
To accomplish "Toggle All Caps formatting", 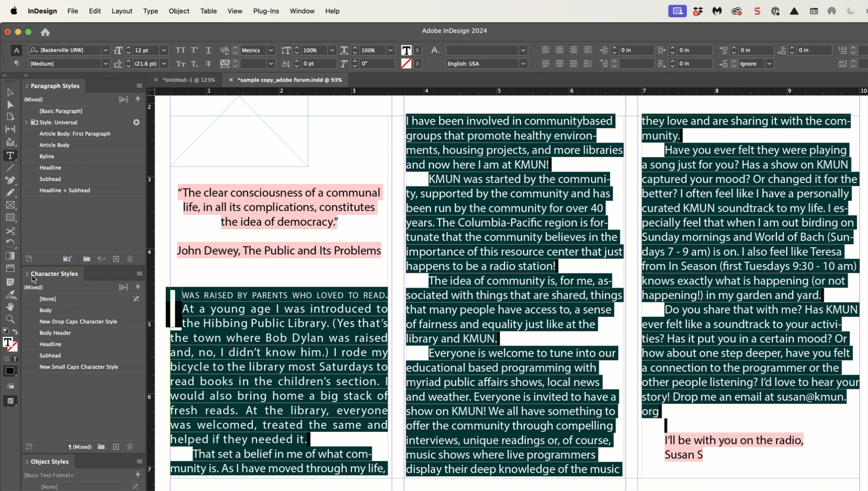I will click(x=180, y=50).
